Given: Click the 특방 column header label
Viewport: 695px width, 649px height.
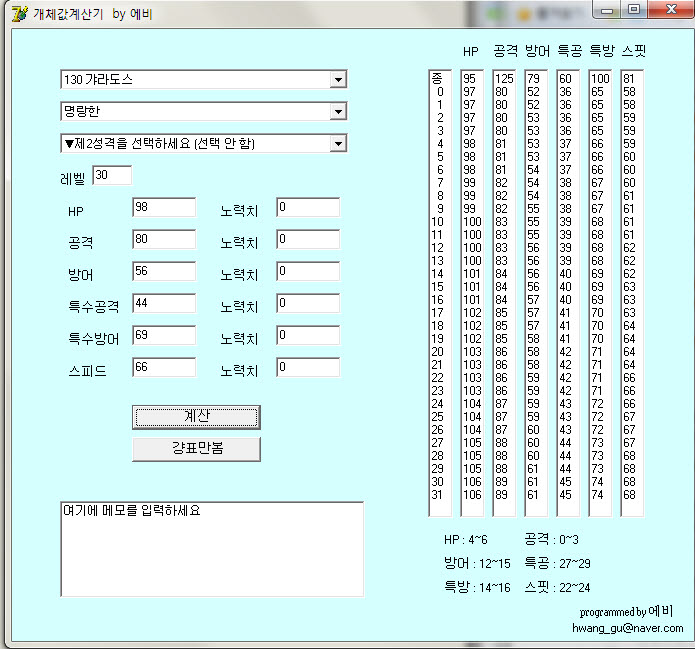Looking at the screenshot, I should coord(601,51).
